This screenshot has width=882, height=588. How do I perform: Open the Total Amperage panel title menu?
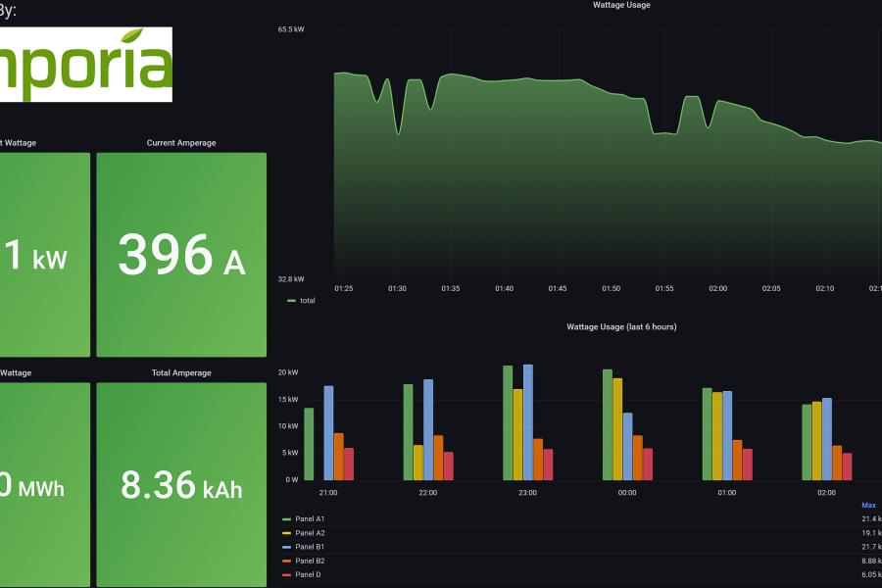tap(181, 373)
